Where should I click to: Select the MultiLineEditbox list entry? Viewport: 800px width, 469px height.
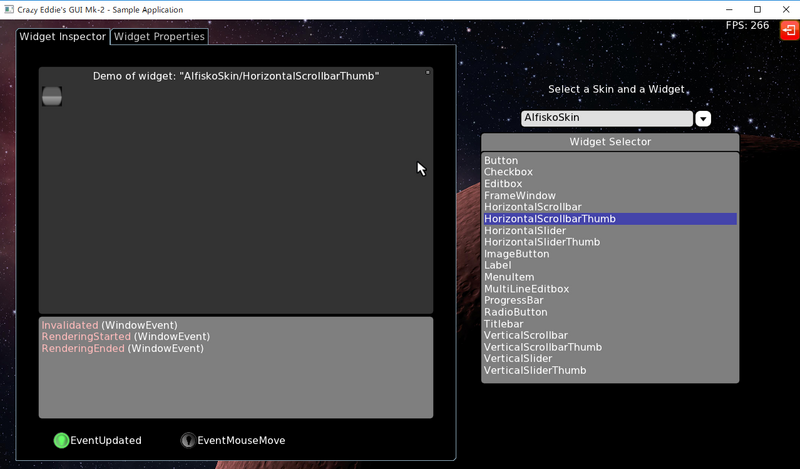[526, 289]
